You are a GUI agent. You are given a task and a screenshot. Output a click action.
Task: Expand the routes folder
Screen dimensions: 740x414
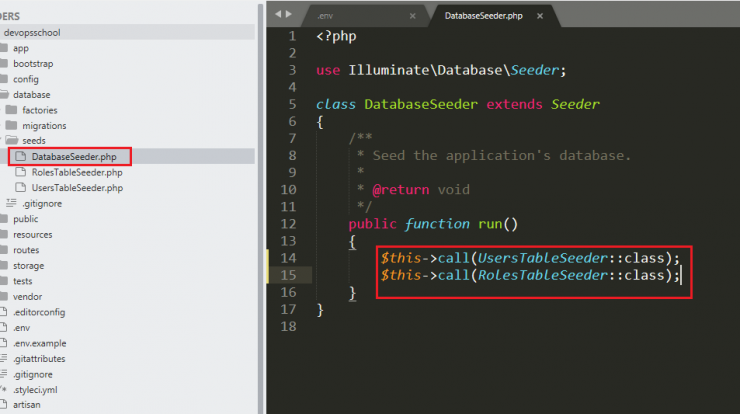[x=26, y=250]
